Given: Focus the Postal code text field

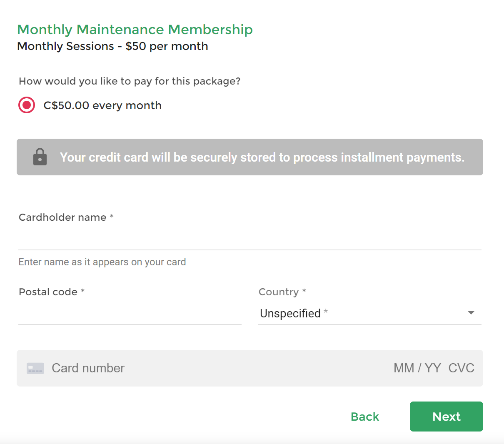Looking at the screenshot, I should [130, 314].
